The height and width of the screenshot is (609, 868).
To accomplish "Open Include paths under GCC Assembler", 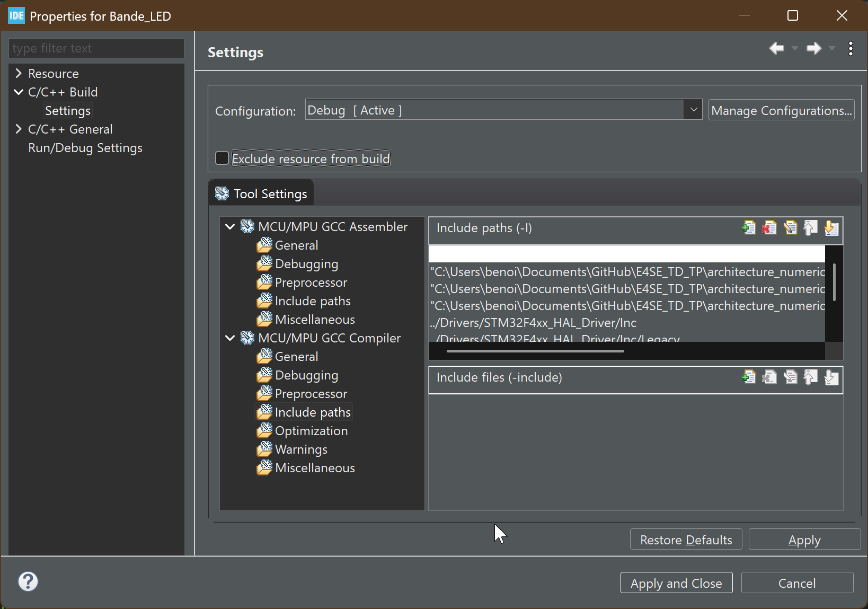I will point(313,301).
